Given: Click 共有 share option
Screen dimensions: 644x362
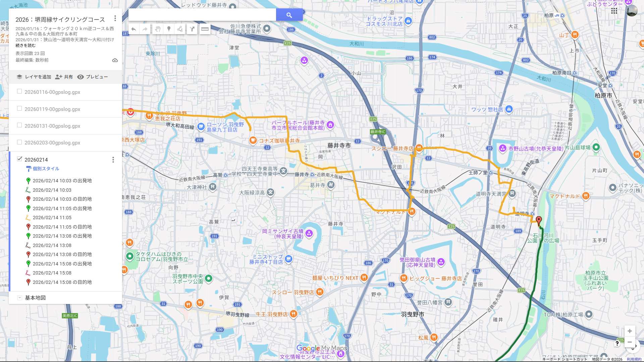Looking at the screenshot, I should click(x=64, y=77).
